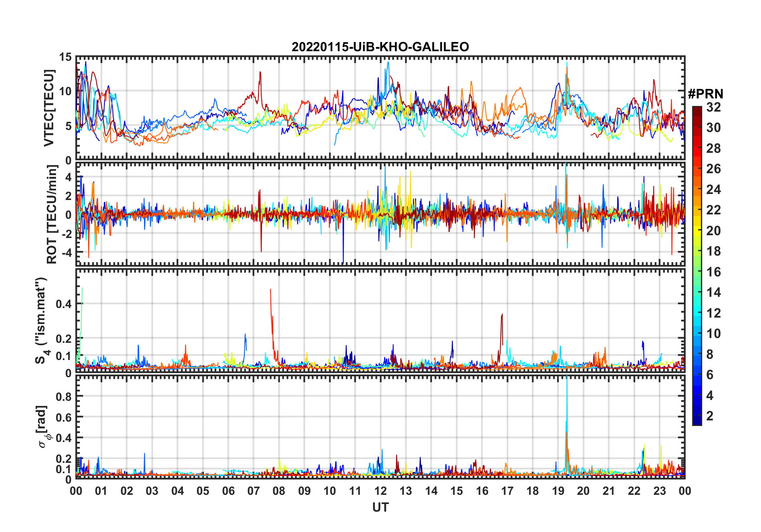The image size is (761, 532).
Task: Select the 18 label on the colorbar
Action: [x=713, y=251]
